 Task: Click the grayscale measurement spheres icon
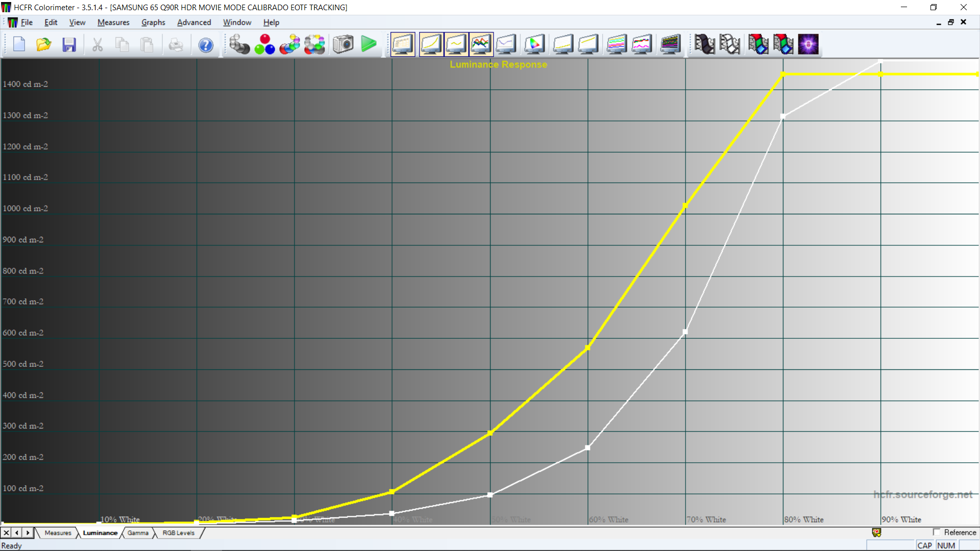click(239, 44)
